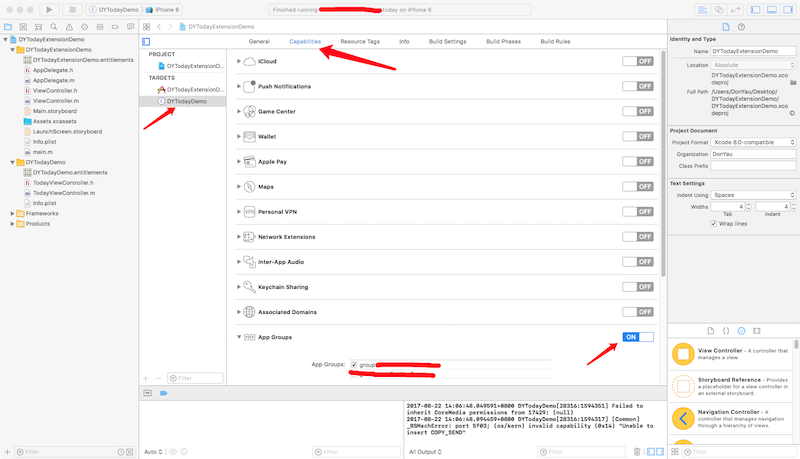
Task: Open the Indent Using dropdown
Action: (x=753, y=195)
